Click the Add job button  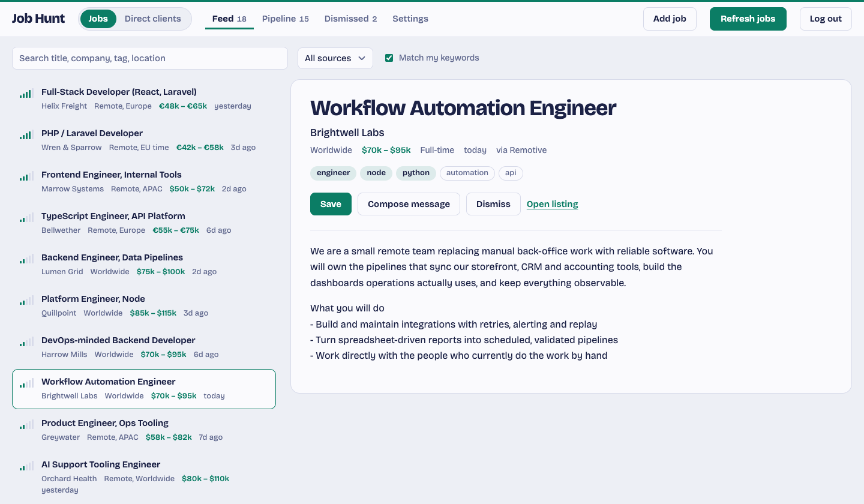(670, 19)
